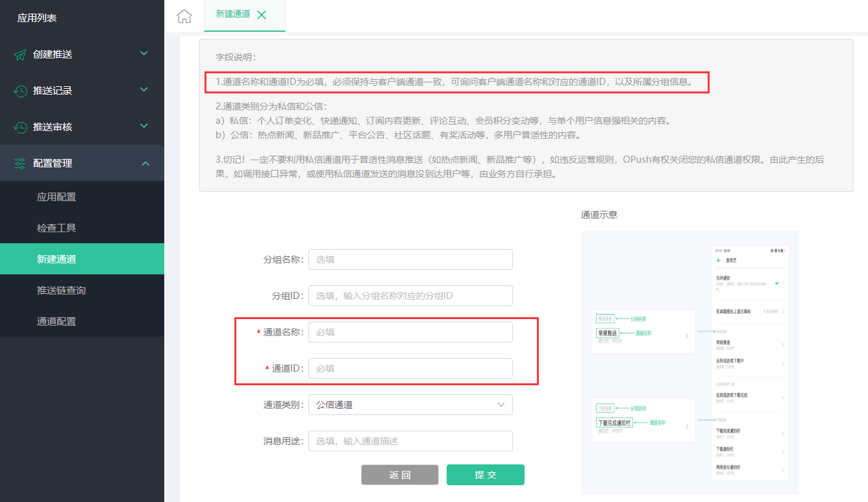Click the 通道类别 field label
The width and height of the screenshot is (868, 502).
pos(284,405)
